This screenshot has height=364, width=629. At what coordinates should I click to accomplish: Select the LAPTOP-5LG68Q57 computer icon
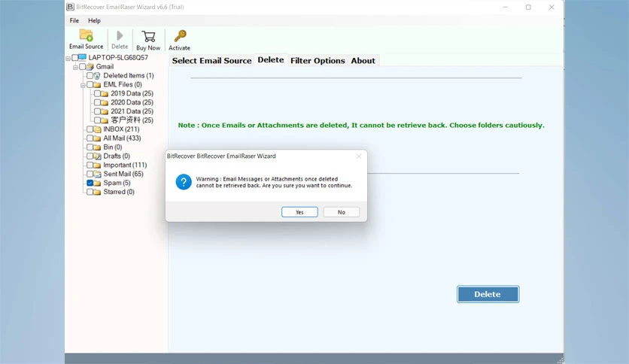click(83, 57)
